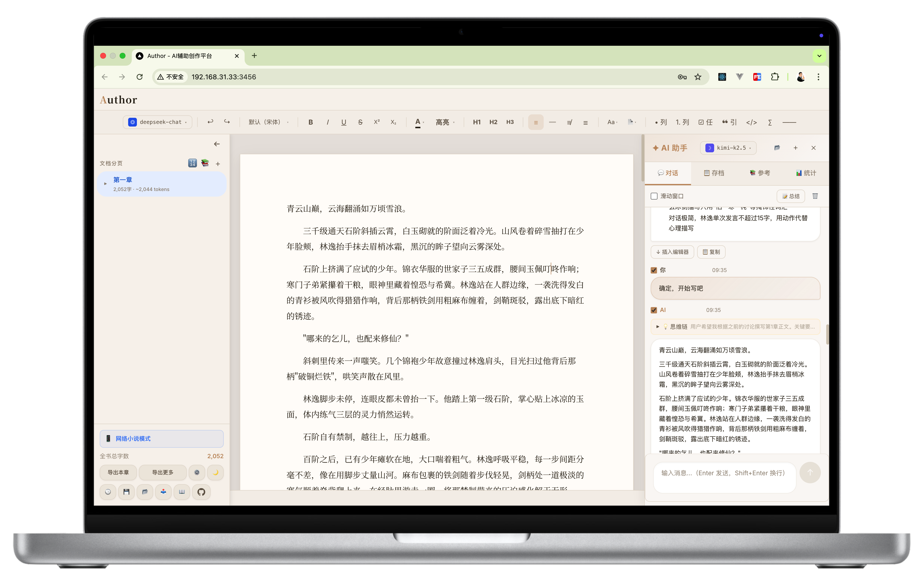924x584 pixels.
Task: Click the GitHub icon in sidebar
Action: [x=201, y=492]
